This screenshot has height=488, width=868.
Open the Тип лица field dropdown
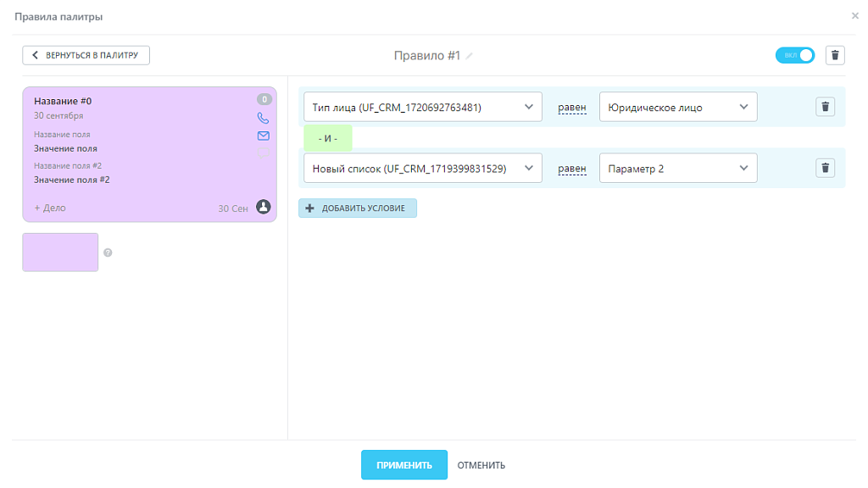[x=422, y=107]
